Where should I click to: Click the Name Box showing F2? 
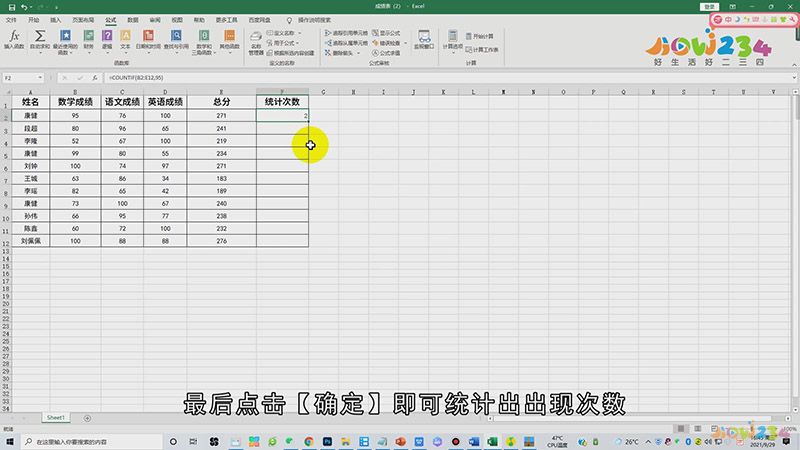19,78
